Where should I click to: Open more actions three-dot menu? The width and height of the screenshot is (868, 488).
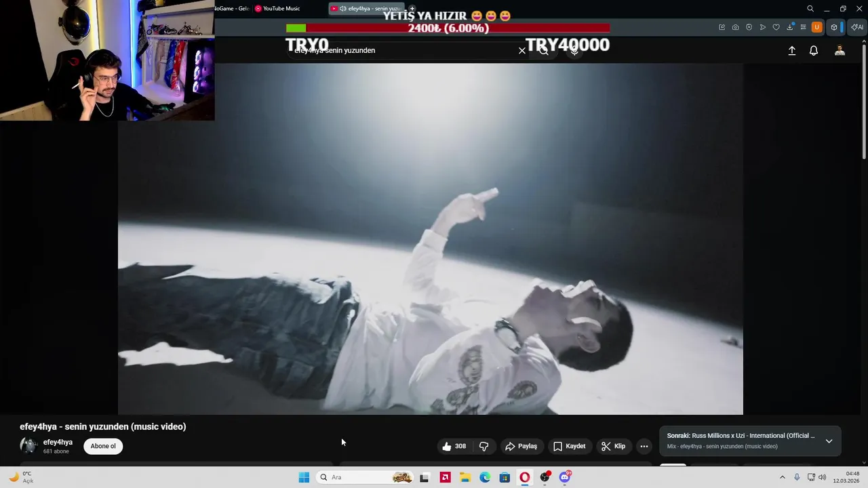click(x=644, y=446)
